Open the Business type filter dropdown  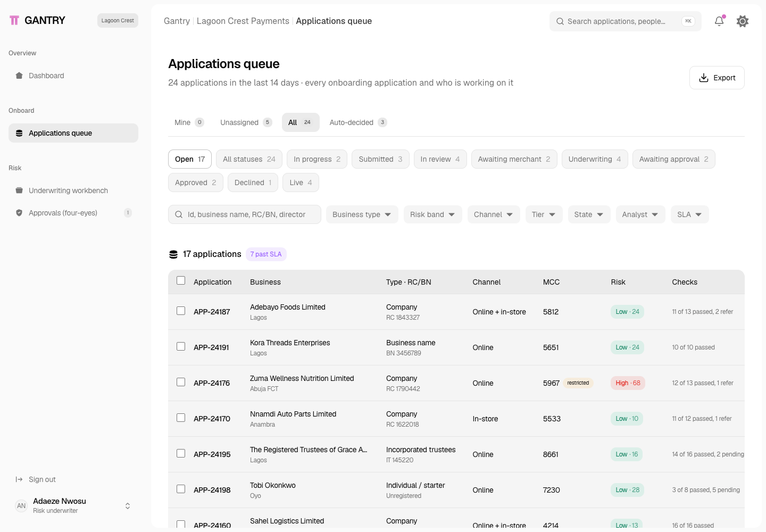362,214
